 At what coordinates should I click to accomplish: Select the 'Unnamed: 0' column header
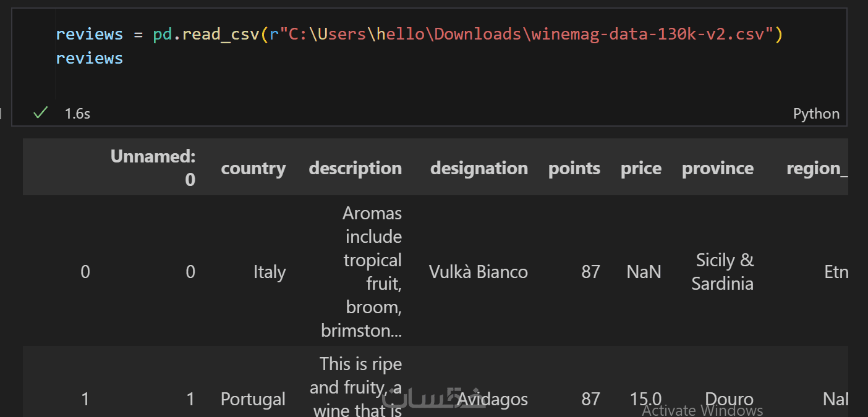[153, 167]
